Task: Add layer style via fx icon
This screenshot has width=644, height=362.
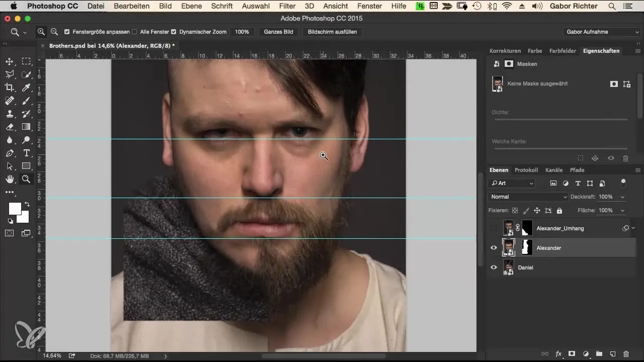Action: click(558, 354)
